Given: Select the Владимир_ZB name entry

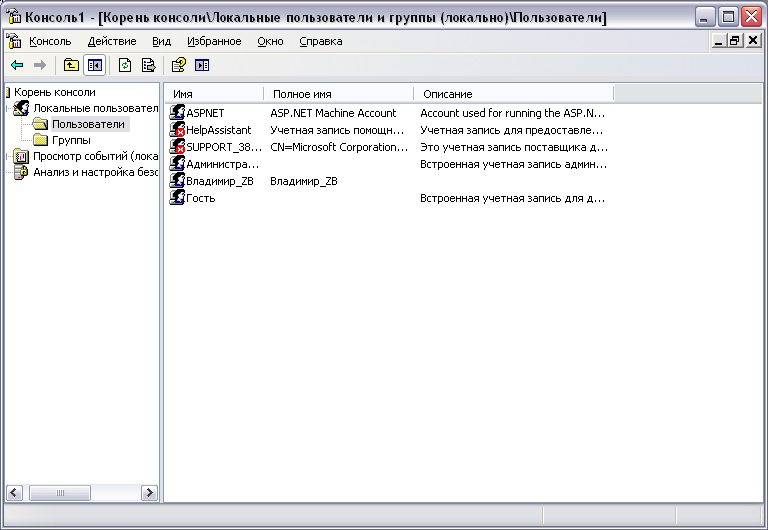Looking at the screenshot, I should point(220,181).
